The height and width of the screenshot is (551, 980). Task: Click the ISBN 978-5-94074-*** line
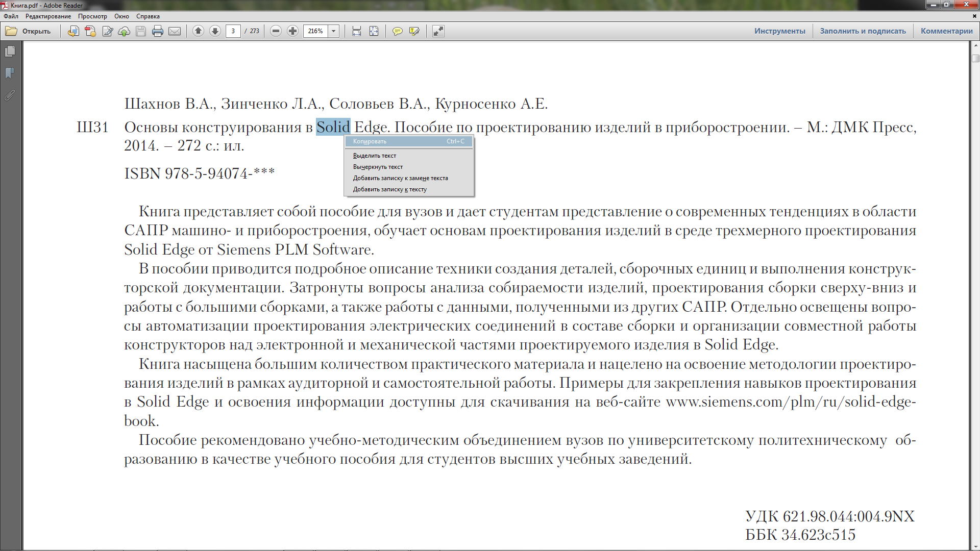(x=200, y=173)
